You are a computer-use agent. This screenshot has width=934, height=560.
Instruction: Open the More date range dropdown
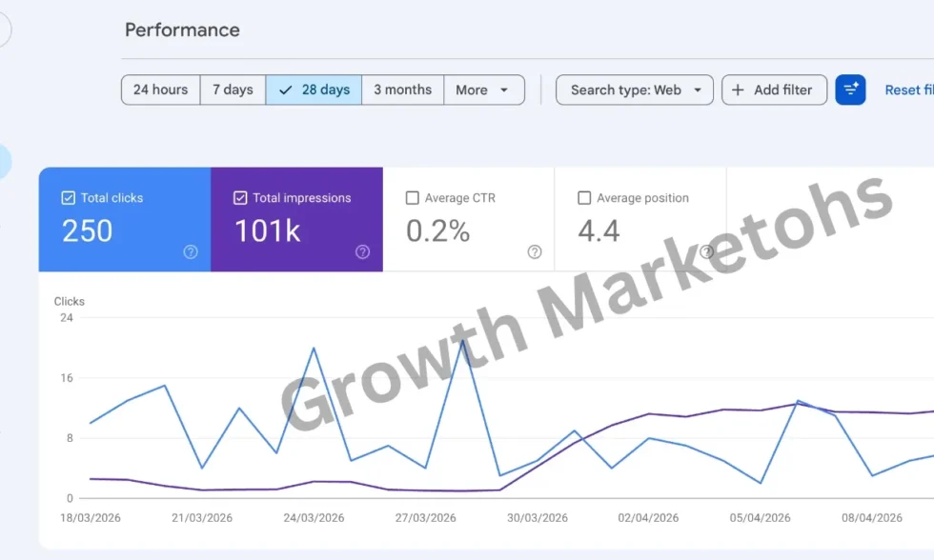(x=484, y=89)
